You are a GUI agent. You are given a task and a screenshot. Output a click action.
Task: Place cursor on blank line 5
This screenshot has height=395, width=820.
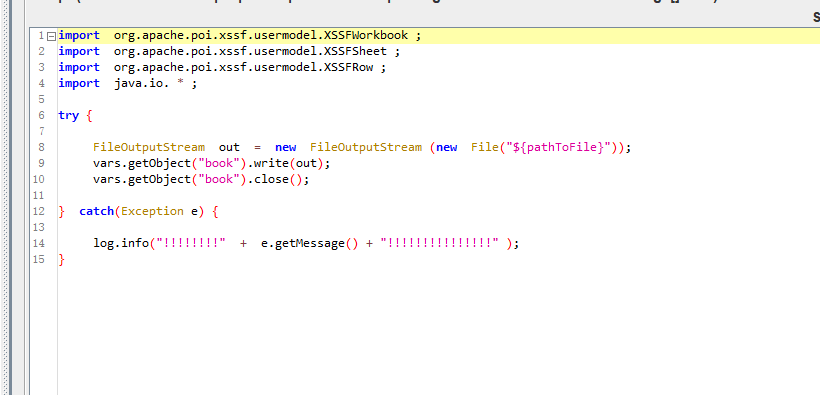click(x=418, y=99)
